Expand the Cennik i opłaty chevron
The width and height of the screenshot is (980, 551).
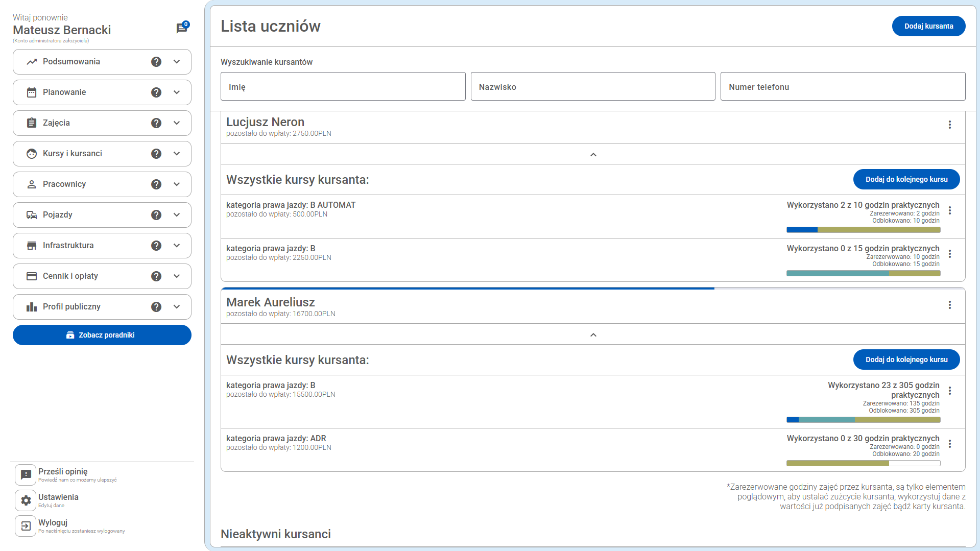pyautogui.click(x=177, y=276)
